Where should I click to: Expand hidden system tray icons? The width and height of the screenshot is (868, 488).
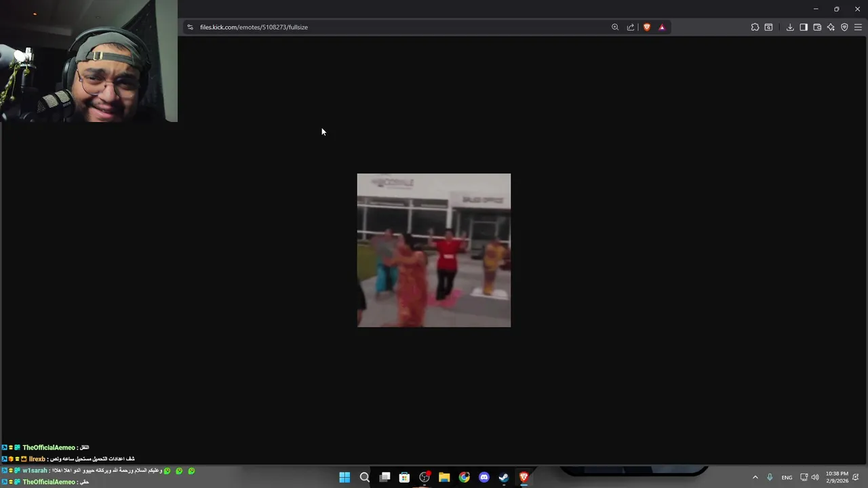(x=755, y=477)
